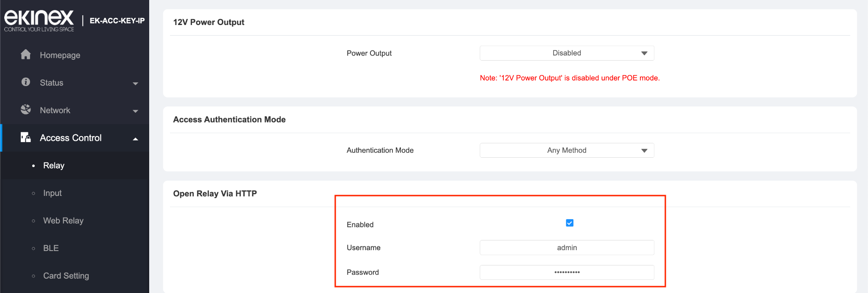Click the Power Output field label

coord(369,53)
